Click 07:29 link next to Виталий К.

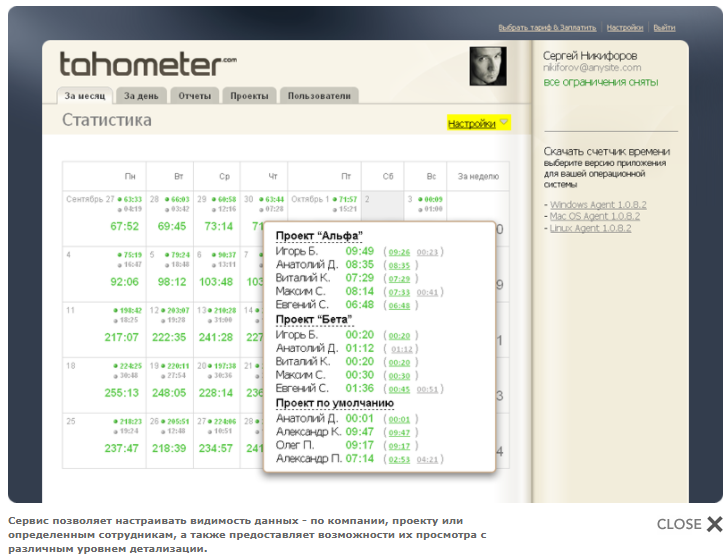(x=399, y=279)
